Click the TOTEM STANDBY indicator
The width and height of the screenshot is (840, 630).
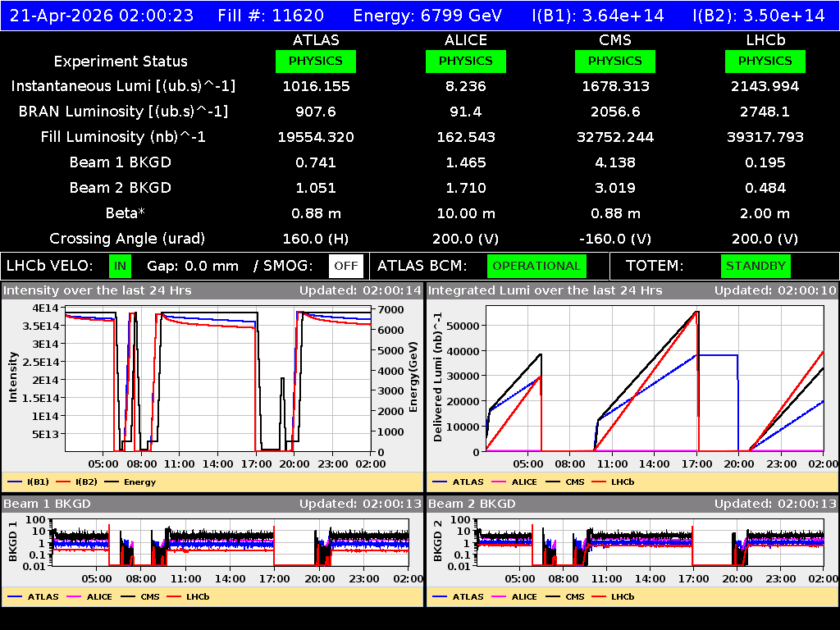756,266
